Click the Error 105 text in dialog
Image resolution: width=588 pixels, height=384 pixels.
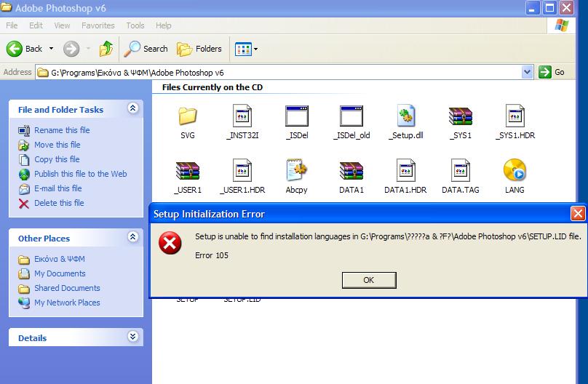pos(212,255)
